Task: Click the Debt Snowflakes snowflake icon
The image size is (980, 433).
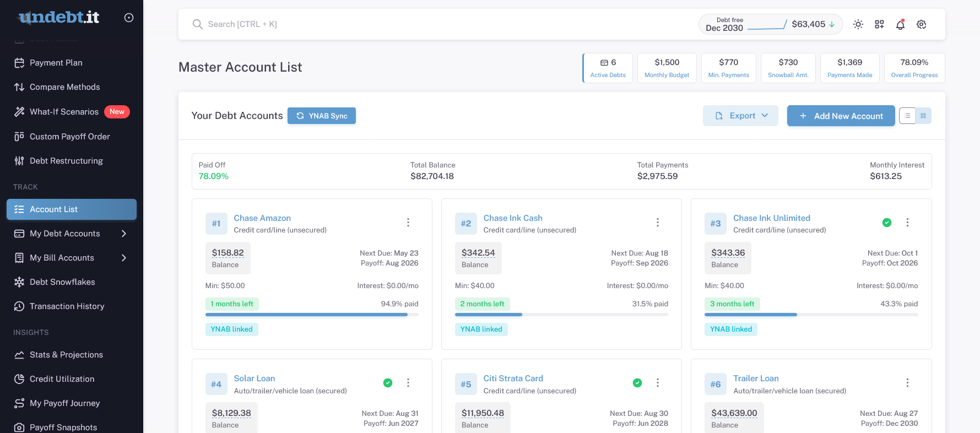Action: pyautogui.click(x=19, y=282)
